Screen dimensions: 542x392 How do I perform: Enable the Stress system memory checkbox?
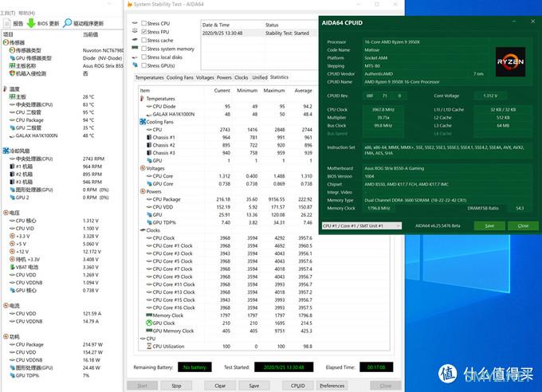pos(143,49)
